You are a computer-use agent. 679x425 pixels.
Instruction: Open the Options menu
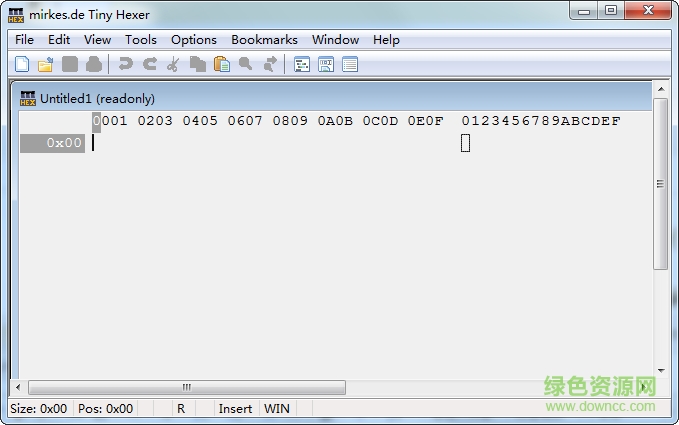(x=194, y=40)
